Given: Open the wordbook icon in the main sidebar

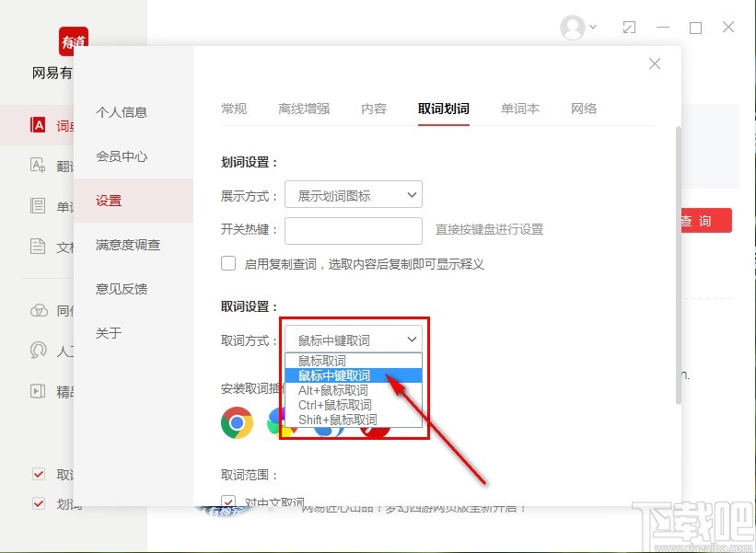Looking at the screenshot, I should (38, 206).
